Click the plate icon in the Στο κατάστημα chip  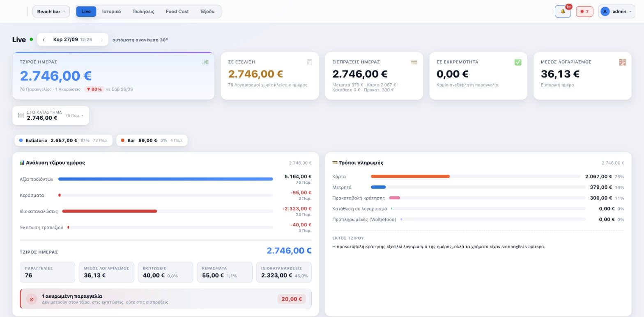[x=21, y=115]
